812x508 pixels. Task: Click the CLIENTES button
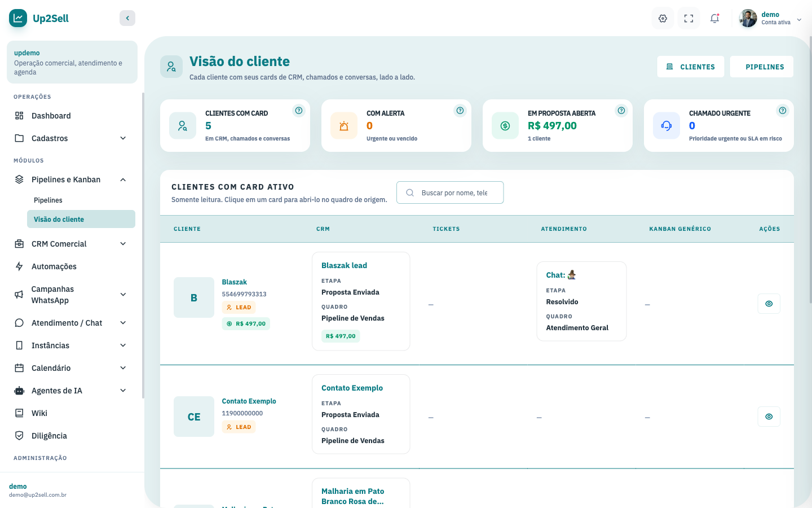691,67
